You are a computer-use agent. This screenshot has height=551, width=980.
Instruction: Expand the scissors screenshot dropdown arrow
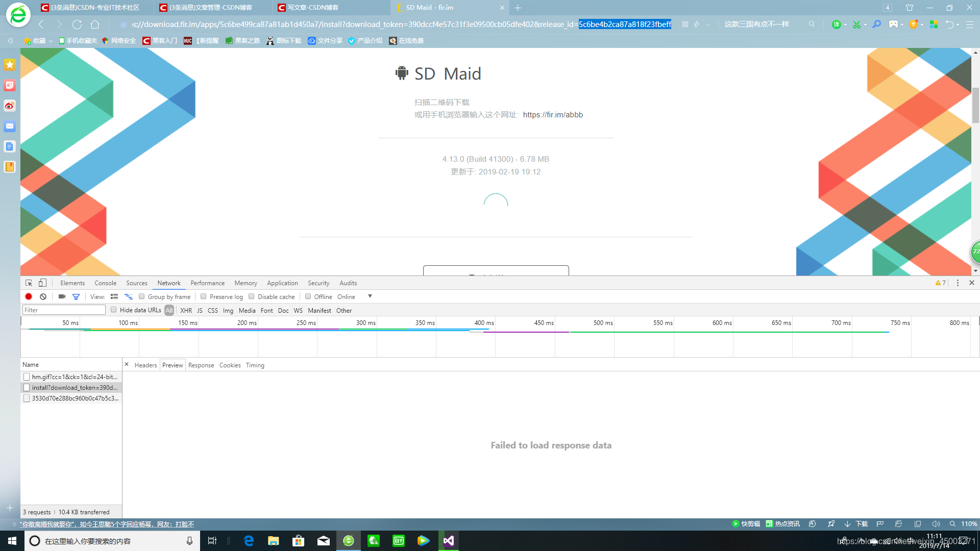click(x=866, y=25)
